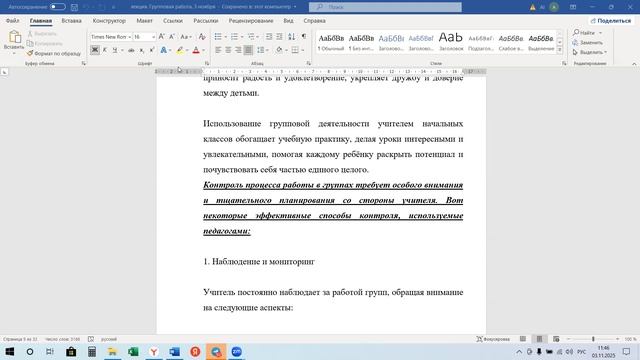Switch to Web Layout view icon
640x360 pixels.
pos(556,339)
